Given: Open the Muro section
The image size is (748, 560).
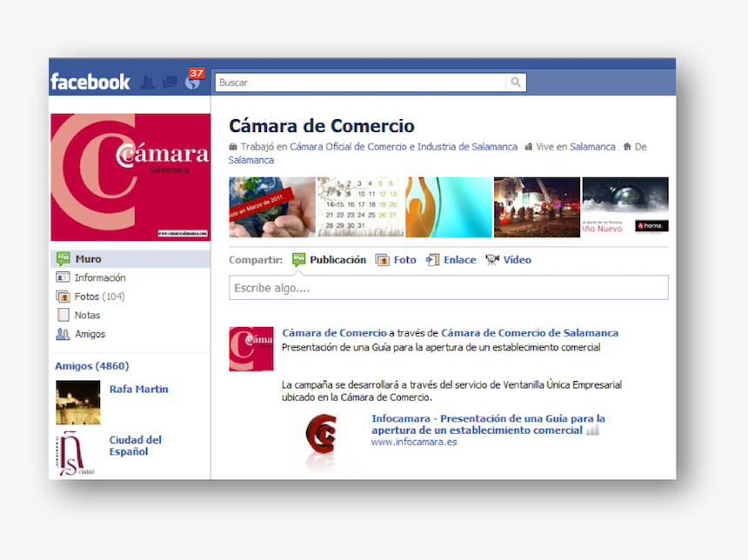Looking at the screenshot, I should 87,258.
